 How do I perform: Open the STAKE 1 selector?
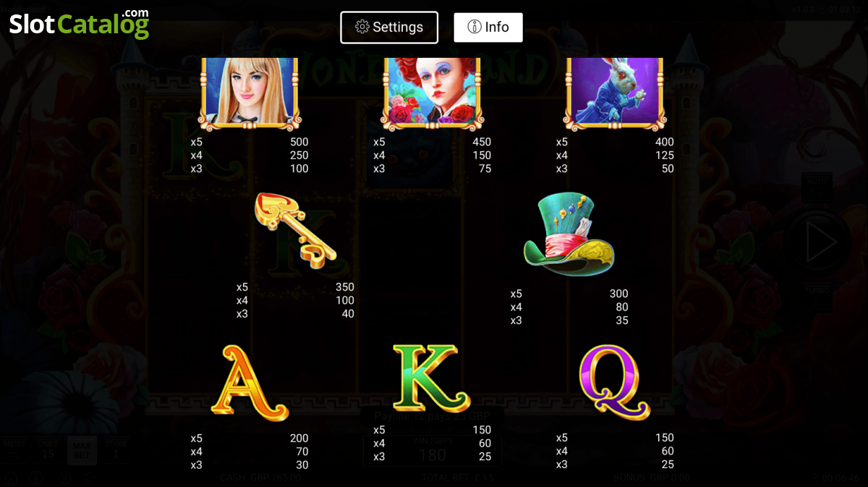click(x=116, y=450)
